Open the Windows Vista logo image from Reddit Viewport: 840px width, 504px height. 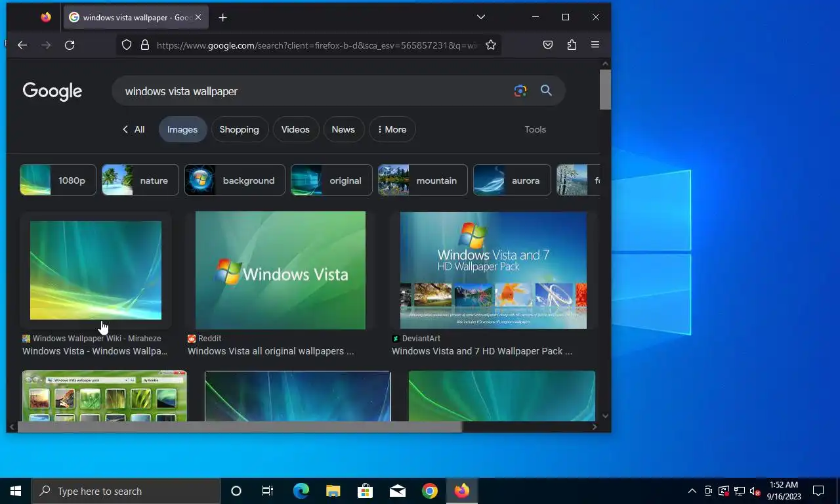pyautogui.click(x=280, y=270)
